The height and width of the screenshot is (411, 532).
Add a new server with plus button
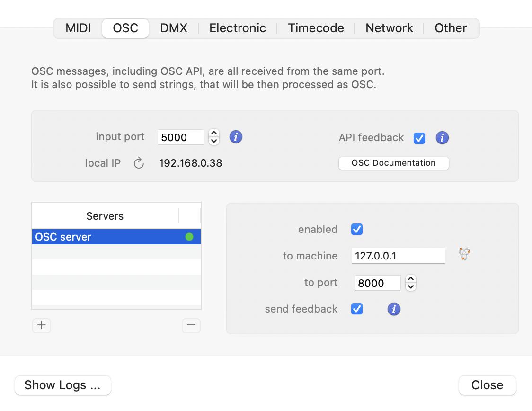pyautogui.click(x=42, y=325)
